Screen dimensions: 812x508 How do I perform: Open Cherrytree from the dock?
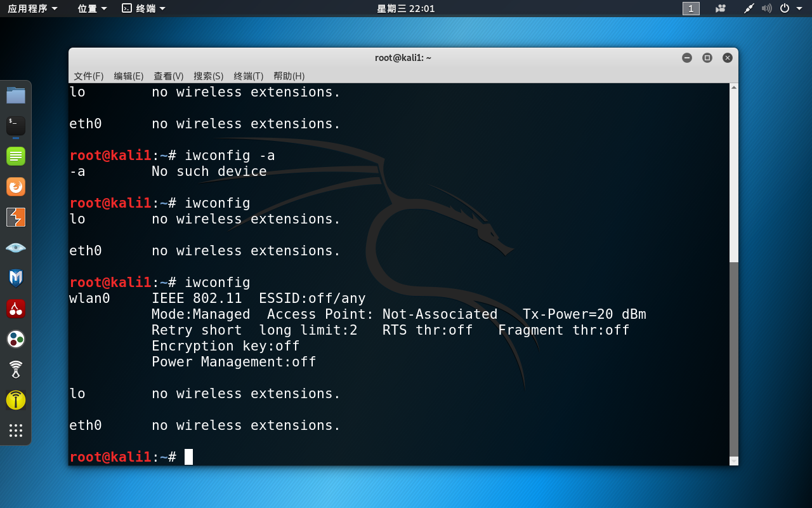(16, 309)
